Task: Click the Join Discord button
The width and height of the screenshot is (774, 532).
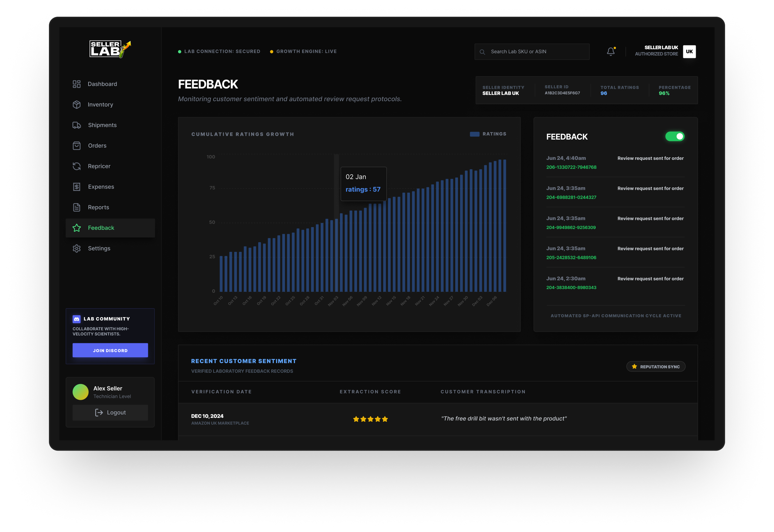Action: (110, 350)
